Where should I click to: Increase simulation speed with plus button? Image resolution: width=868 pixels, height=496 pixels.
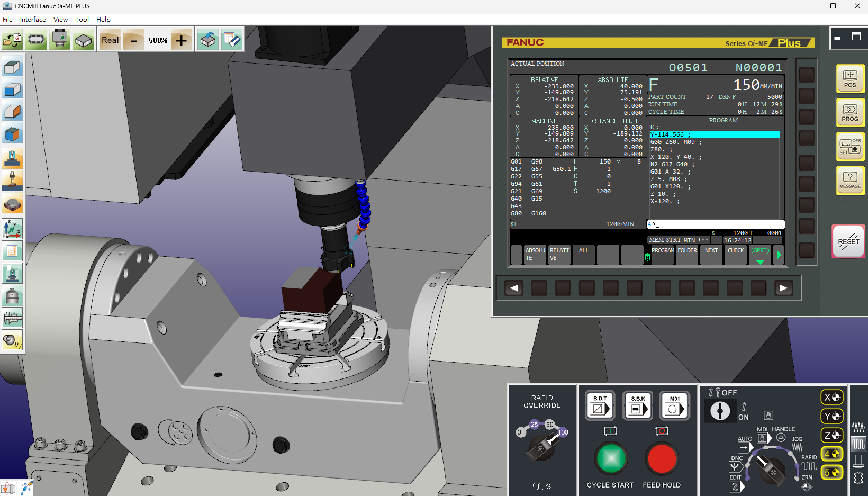pyautogui.click(x=181, y=40)
